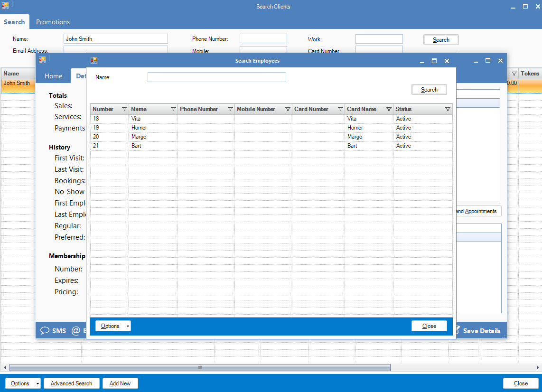Click the Mobile Number column filter icon

click(x=288, y=109)
